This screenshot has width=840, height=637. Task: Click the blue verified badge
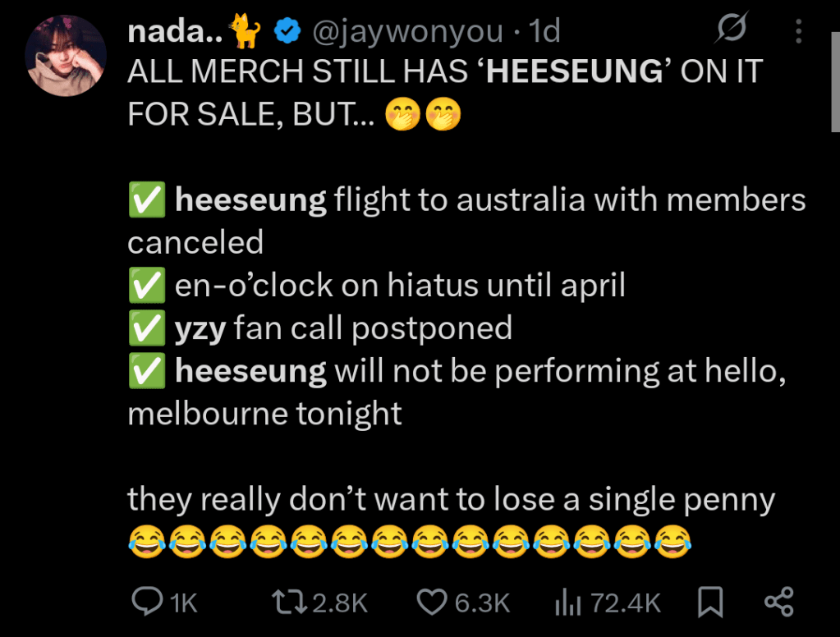(286, 32)
